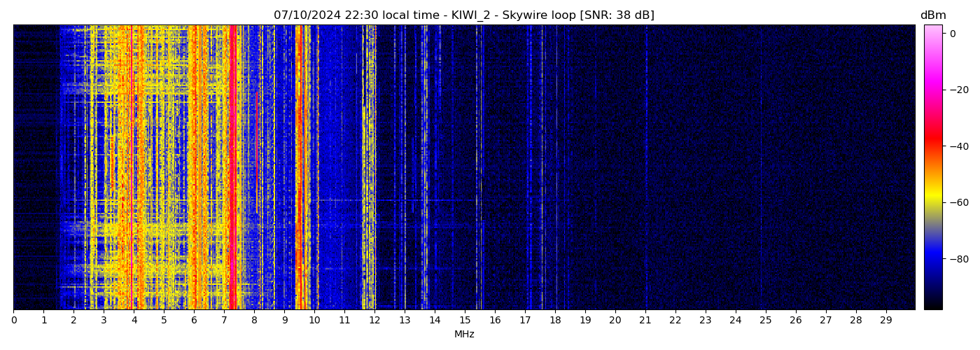Click the dark quiet region around 27 MHz
Screen dimensions: 980x350
[x=826, y=168]
